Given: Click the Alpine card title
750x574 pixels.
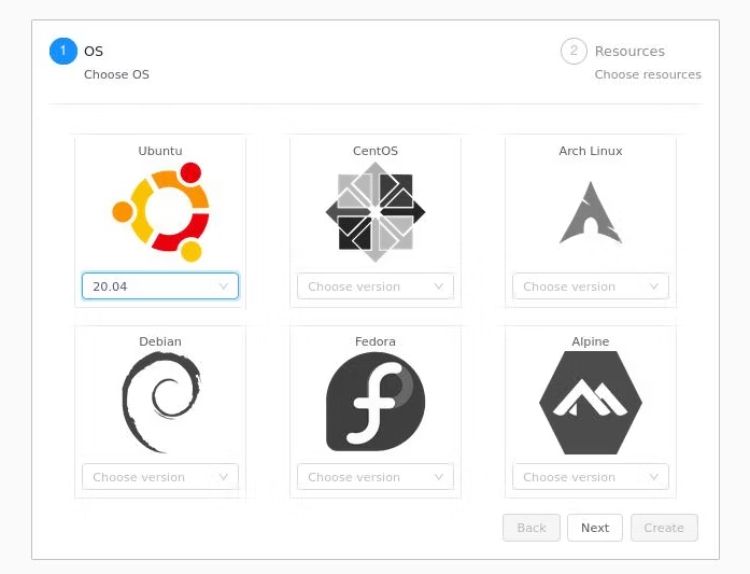Looking at the screenshot, I should tap(591, 342).
